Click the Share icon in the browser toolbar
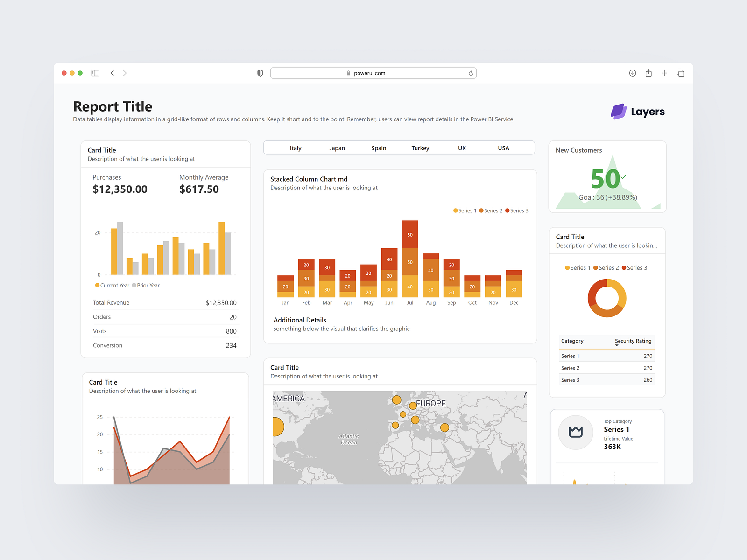This screenshot has height=560, width=747. coord(648,73)
